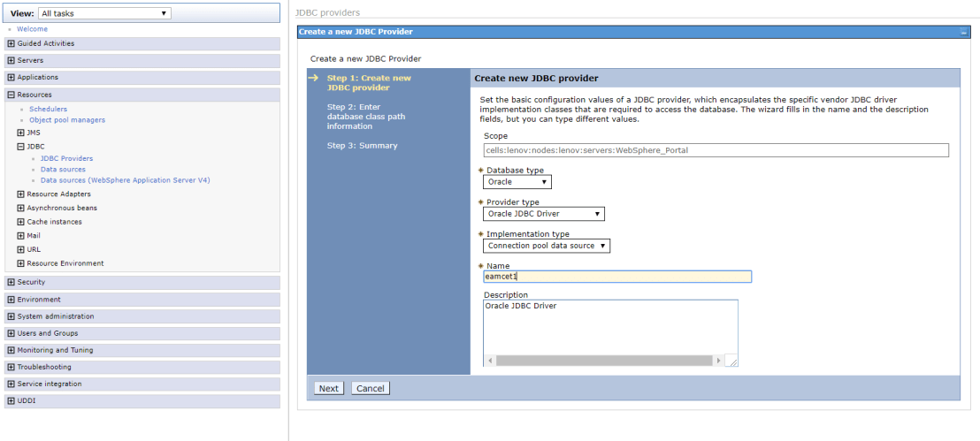Image resolution: width=980 pixels, height=441 pixels.
Task: Expand the JMS tree node
Action: pyautogui.click(x=21, y=133)
